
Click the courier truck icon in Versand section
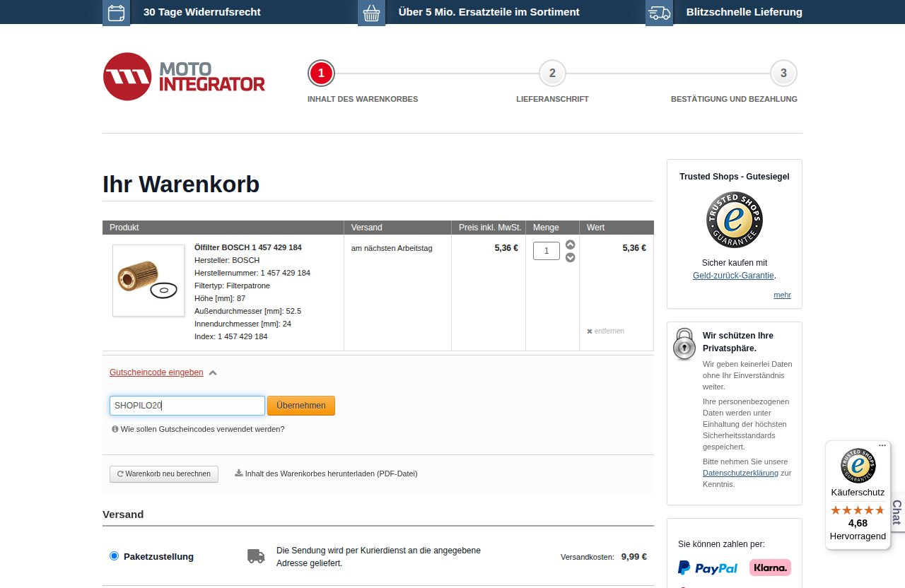pos(256,556)
